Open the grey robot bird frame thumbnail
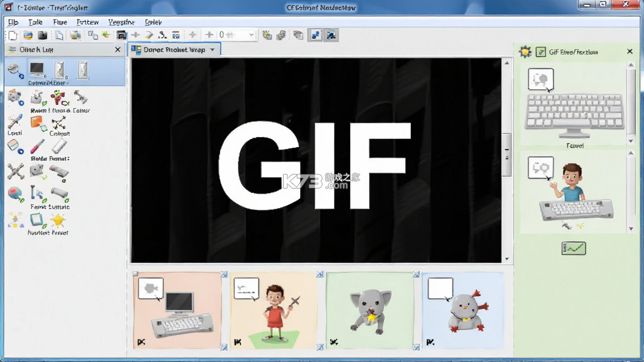Viewport: 644px width, 362px height. point(463,310)
